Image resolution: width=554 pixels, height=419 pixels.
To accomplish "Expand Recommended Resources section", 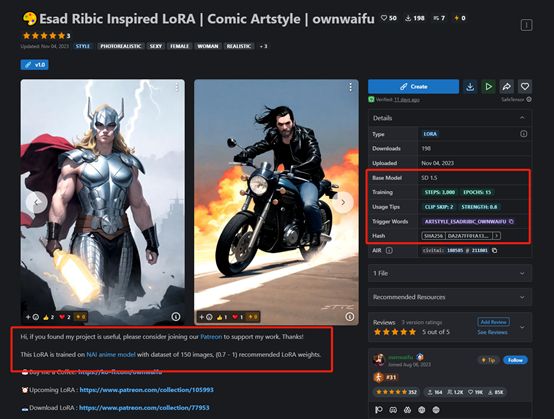I will point(450,297).
